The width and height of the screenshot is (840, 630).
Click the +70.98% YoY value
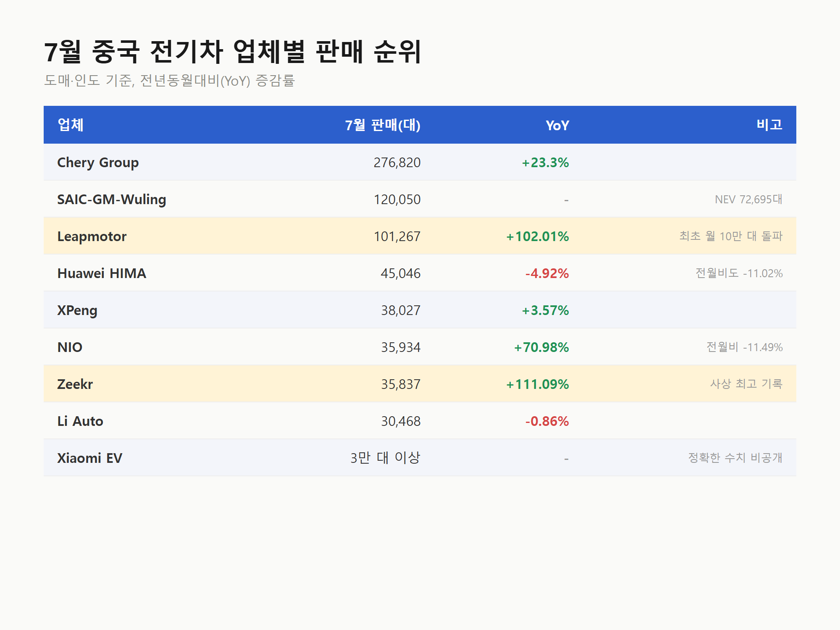pyautogui.click(x=541, y=347)
